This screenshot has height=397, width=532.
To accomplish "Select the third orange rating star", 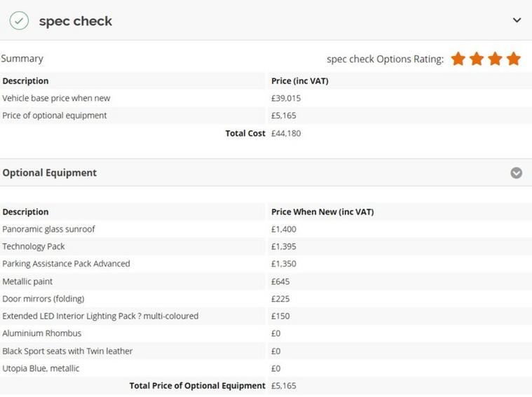I will coord(496,59).
